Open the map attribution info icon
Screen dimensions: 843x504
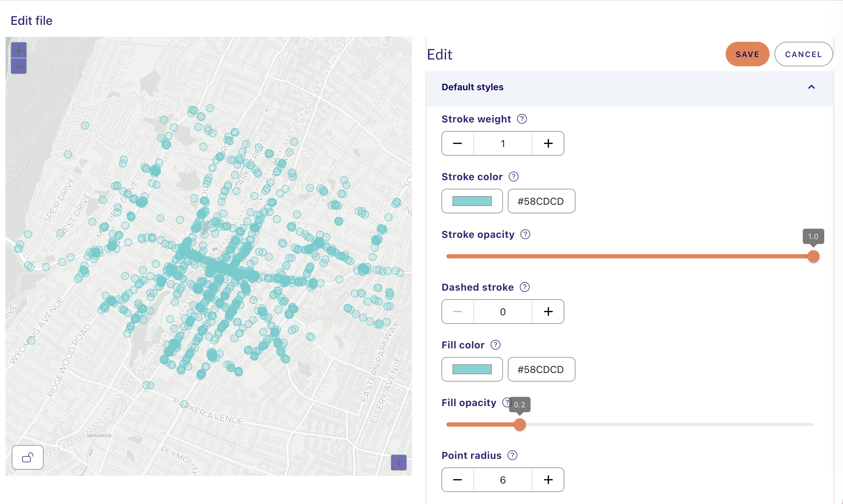click(398, 462)
